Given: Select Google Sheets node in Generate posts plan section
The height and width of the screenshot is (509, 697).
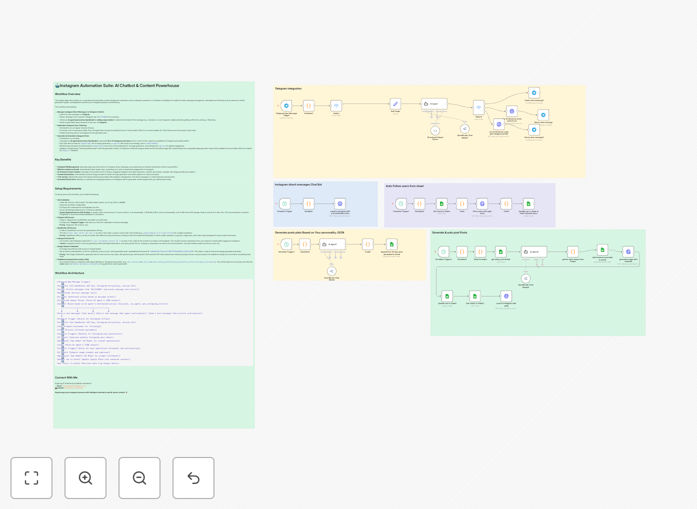Looking at the screenshot, I should pos(392,244).
